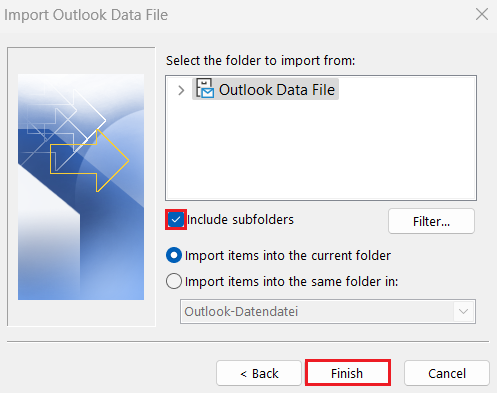Click the Outlook Data File envelope icon
The width and height of the screenshot is (497, 393).
tap(204, 88)
